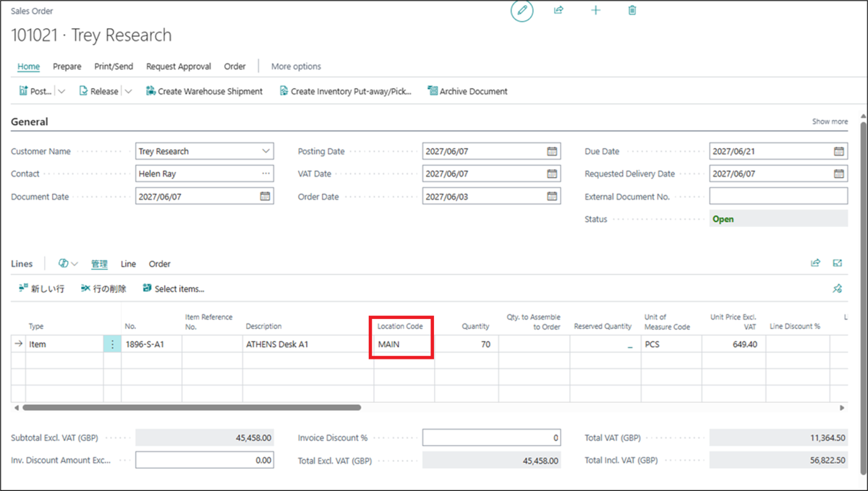Image resolution: width=868 pixels, height=491 pixels.
Task: Open the Posting Date calendar picker
Action: pyautogui.click(x=552, y=152)
